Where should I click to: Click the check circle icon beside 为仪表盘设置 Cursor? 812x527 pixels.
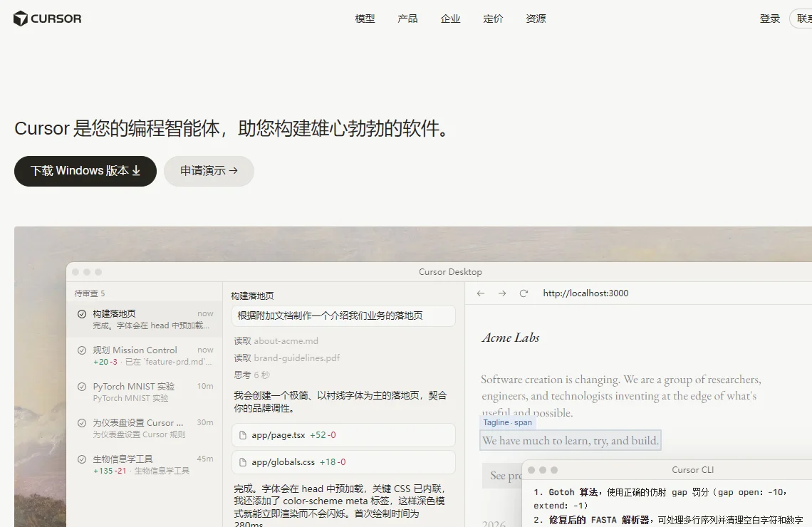[x=82, y=422]
